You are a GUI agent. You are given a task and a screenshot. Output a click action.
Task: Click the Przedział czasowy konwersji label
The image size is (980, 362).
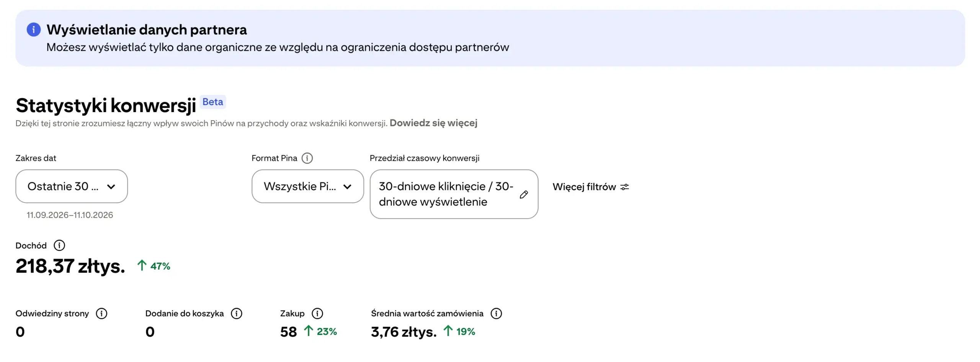[425, 158]
